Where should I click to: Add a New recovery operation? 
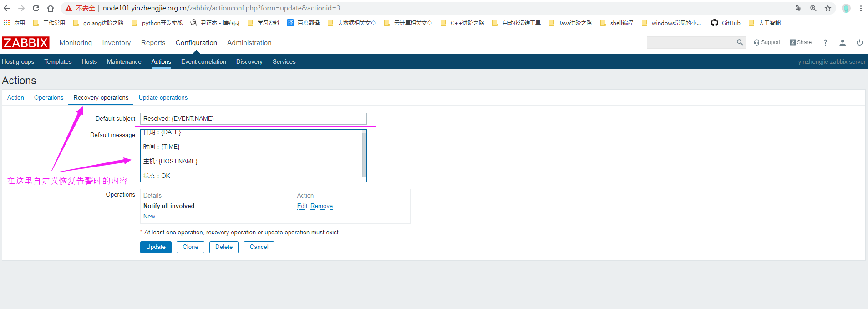click(149, 217)
